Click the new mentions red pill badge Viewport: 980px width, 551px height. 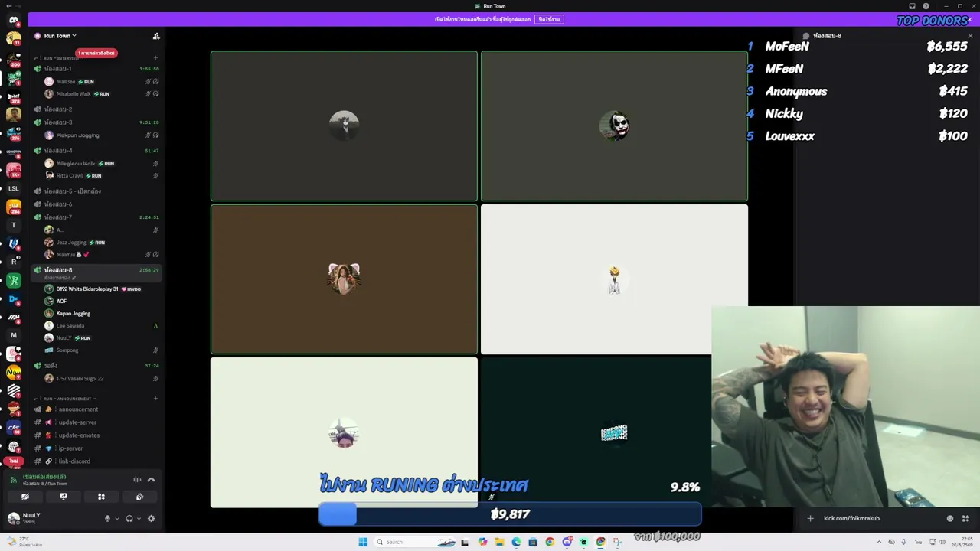[x=96, y=53]
